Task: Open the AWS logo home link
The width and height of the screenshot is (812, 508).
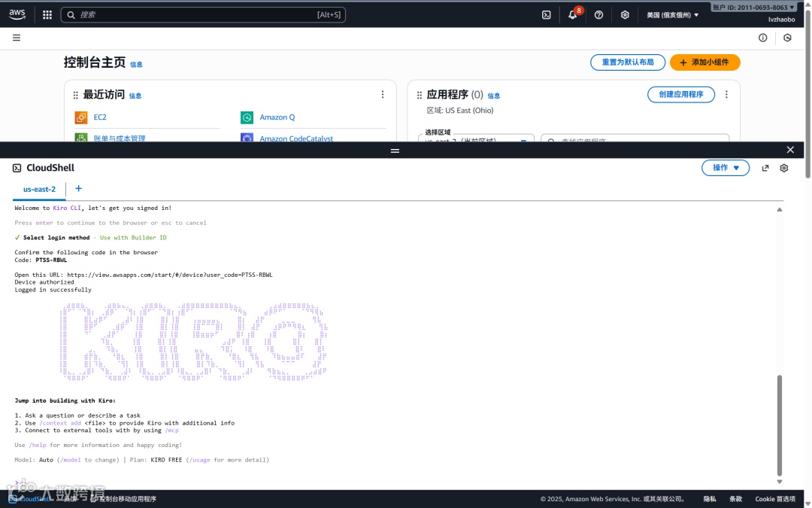Action: click(x=17, y=14)
